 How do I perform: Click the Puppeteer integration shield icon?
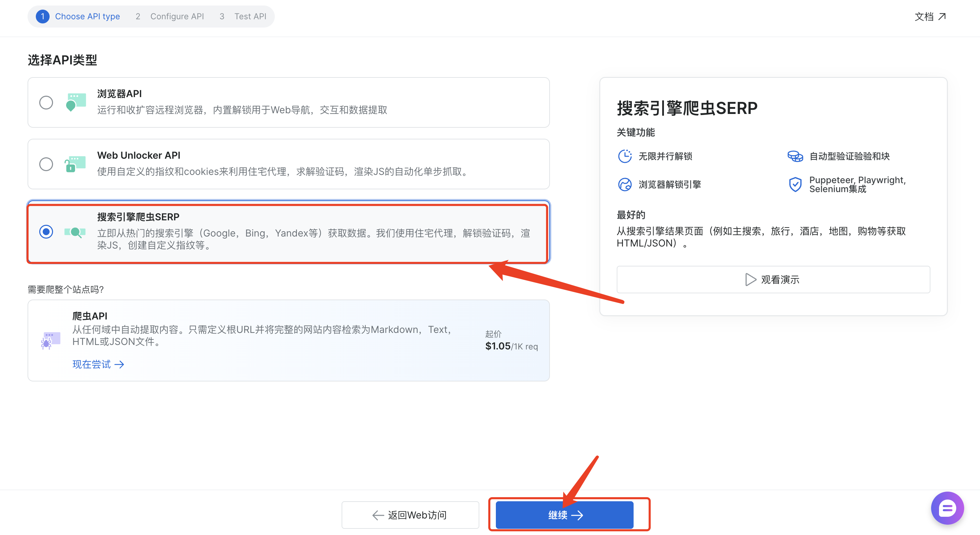tap(795, 185)
